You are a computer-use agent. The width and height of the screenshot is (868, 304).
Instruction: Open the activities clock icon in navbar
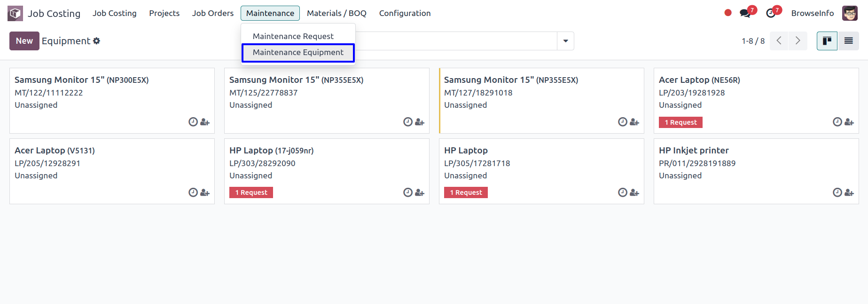(x=771, y=13)
